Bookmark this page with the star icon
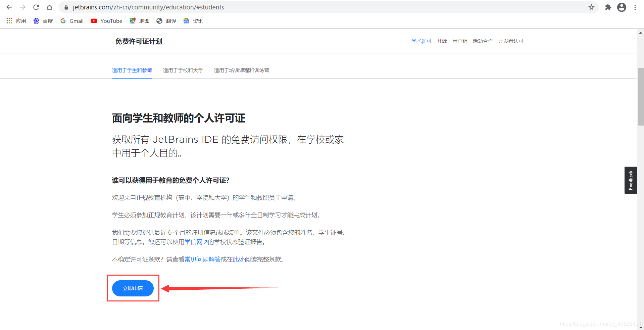The width and height of the screenshot is (644, 330). pos(591,7)
